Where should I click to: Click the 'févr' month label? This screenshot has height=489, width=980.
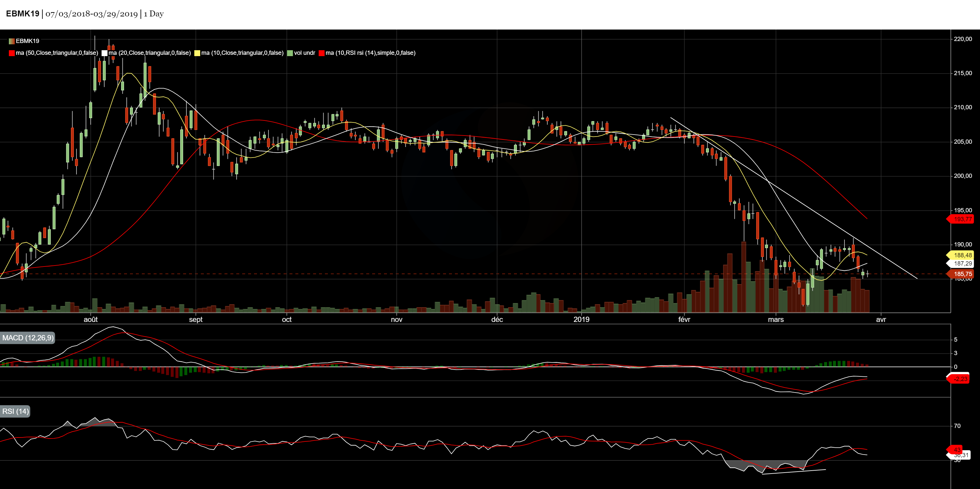[x=684, y=320]
